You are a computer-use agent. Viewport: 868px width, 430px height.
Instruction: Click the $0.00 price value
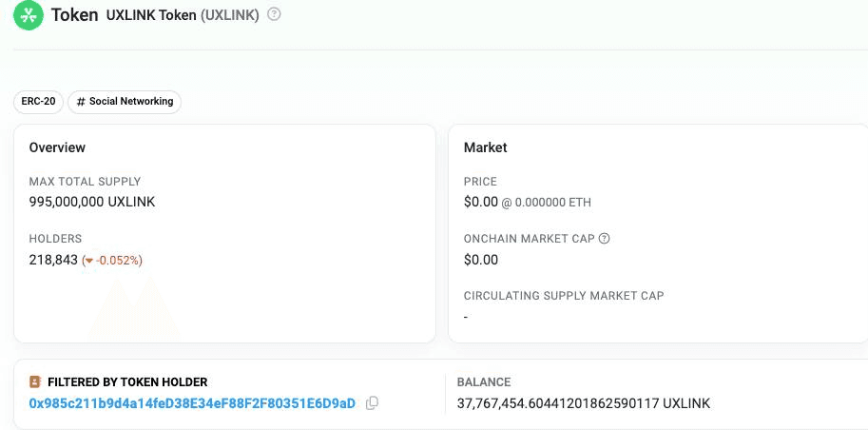pos(480,202)
